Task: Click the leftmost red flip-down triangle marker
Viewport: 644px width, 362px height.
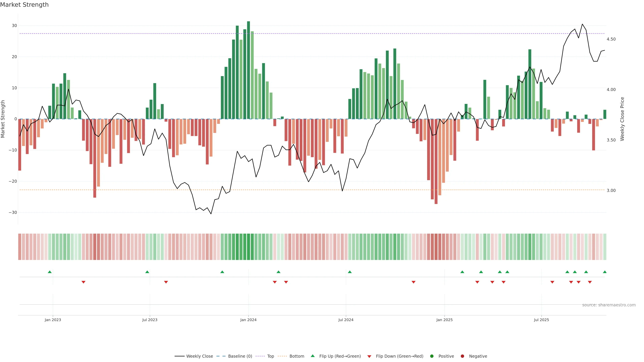Action: pyautogui.click(x=84, y=282)
